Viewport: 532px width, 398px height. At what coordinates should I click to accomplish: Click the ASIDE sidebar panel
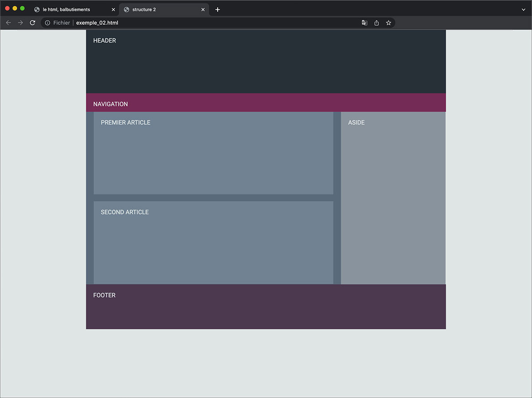pos(393,197)
